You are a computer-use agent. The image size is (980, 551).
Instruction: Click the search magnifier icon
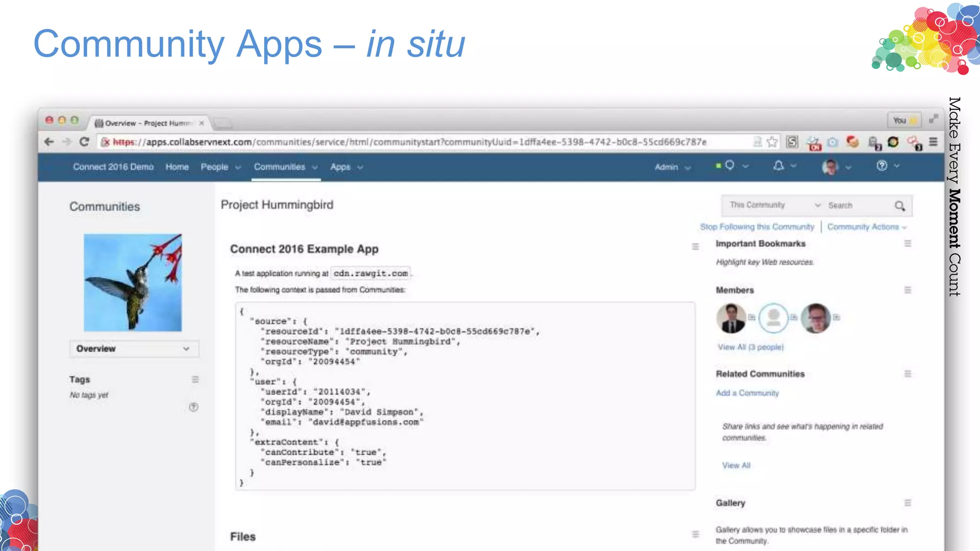[900, 206]
